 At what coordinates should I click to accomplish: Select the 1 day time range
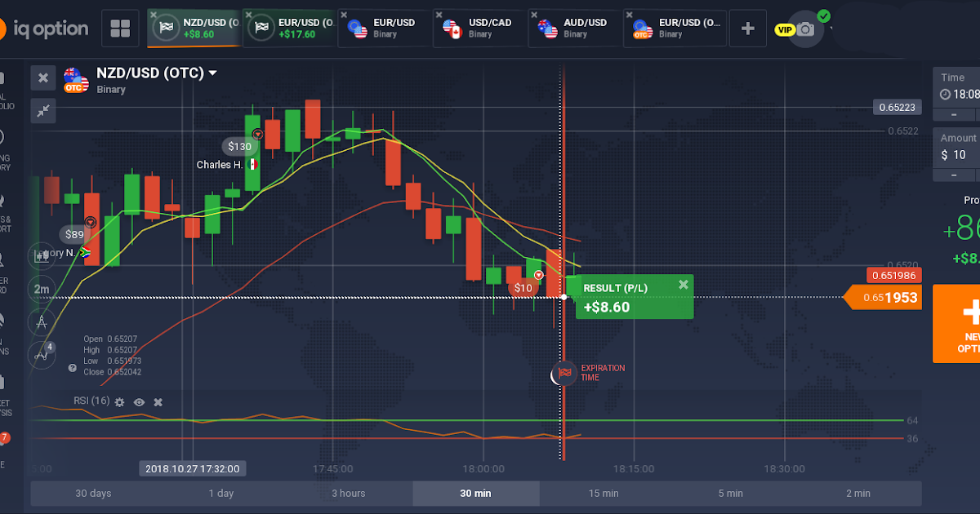click(x=221, y=494)
